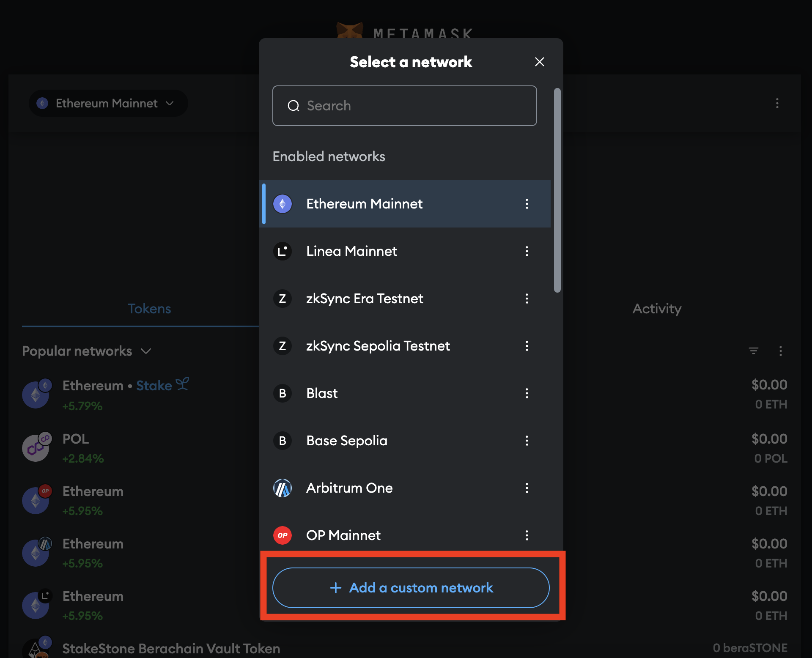Switch to the Tokens tab
Image resolution: width=812 pixels, height=658 pixels.
click(149, 309)
